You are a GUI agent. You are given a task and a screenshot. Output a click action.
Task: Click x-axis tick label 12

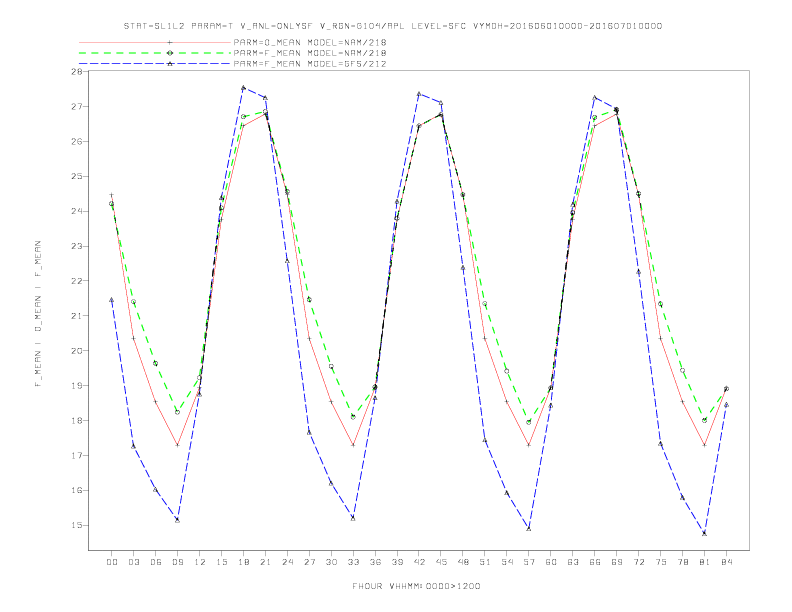coord(200,562)
